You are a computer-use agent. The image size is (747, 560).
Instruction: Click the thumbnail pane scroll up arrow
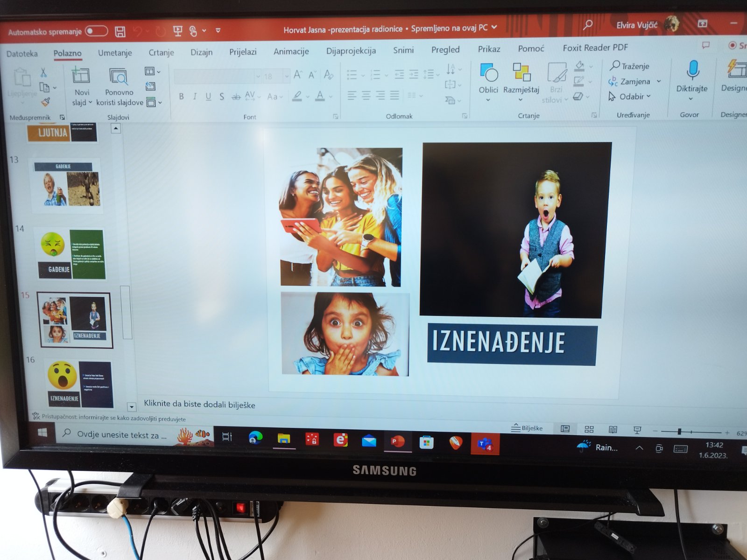click(116, 128)
